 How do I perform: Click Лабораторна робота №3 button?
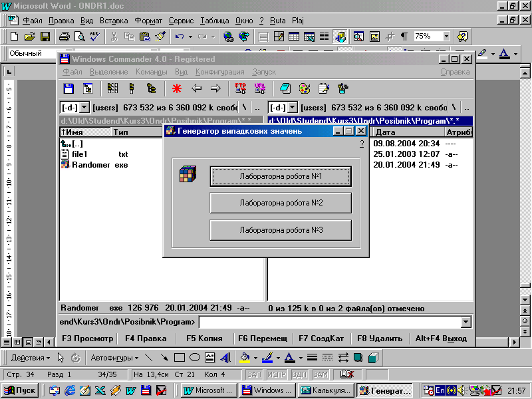click(x=281, y=230)
